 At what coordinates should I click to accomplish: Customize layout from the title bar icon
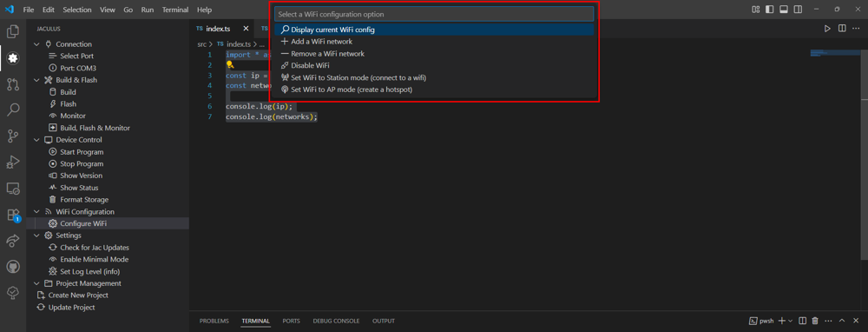pos(756,10)
